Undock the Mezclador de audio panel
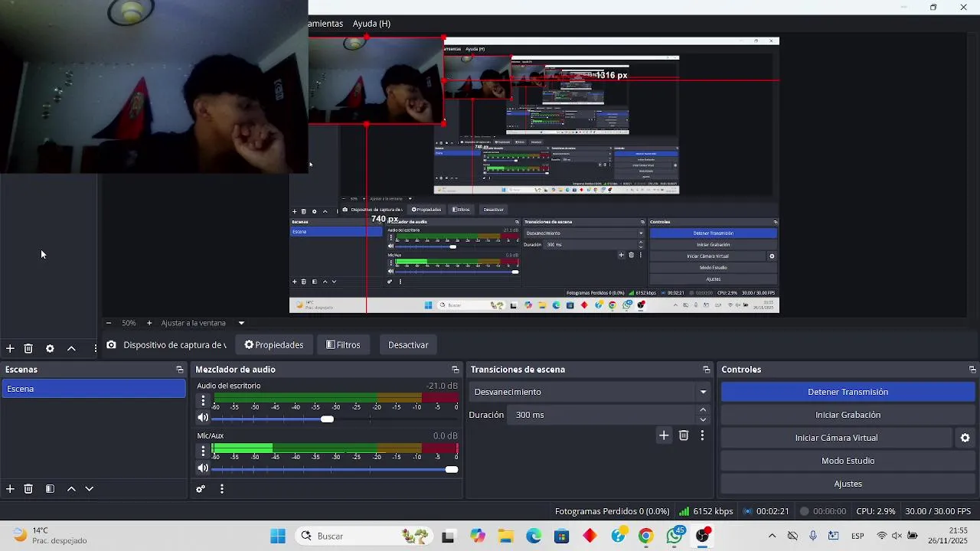 coord(456,370)
